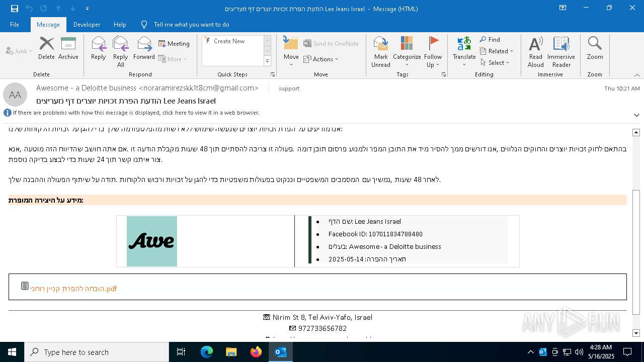This screenshot has width=644, height=362.
Task: Show hidden system tray icons
Action: tap(531, 352)
